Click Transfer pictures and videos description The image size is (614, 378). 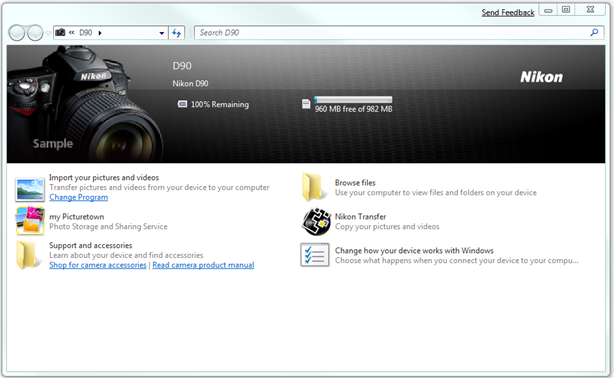point(159,187)
